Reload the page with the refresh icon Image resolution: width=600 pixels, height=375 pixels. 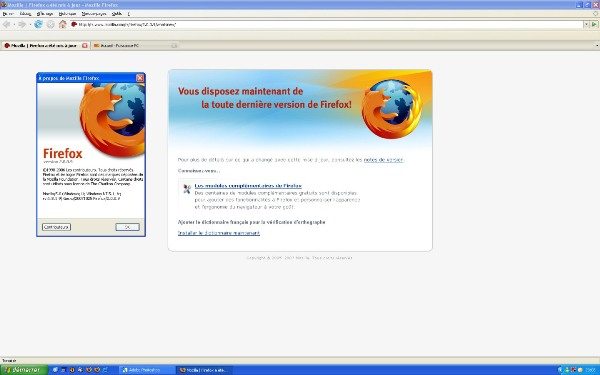click(38, 24)
